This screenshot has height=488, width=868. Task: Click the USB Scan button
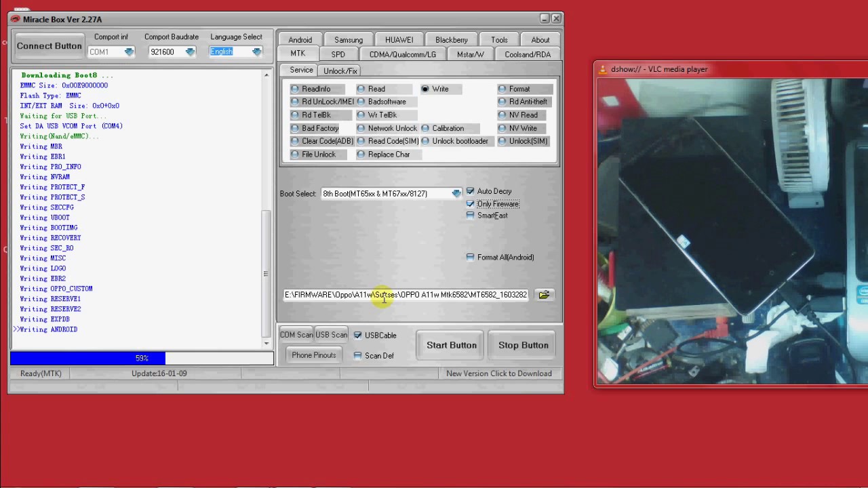(x=331, y=335)
